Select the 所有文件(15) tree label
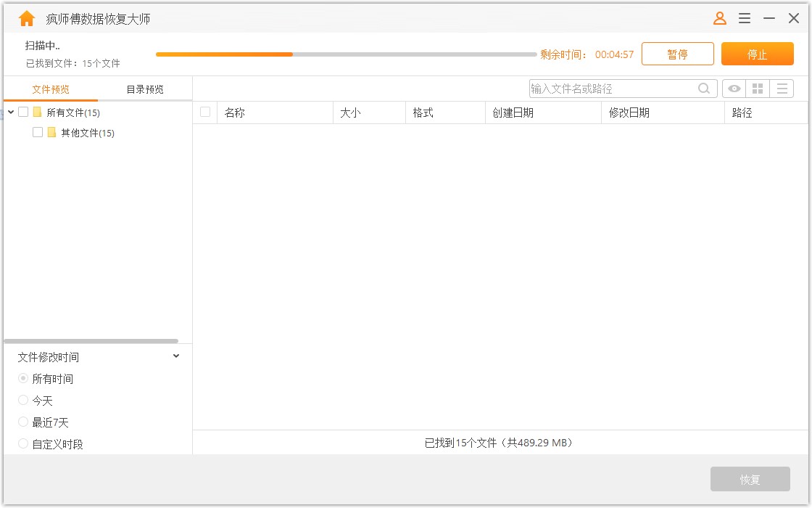The height and width of the screenshot is (508, 812). point(73,112)
